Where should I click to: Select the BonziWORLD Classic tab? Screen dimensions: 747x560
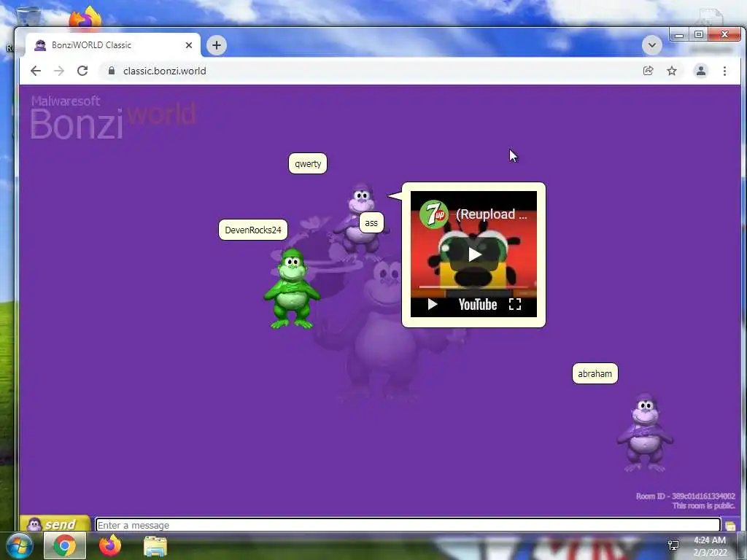point(112,45)
